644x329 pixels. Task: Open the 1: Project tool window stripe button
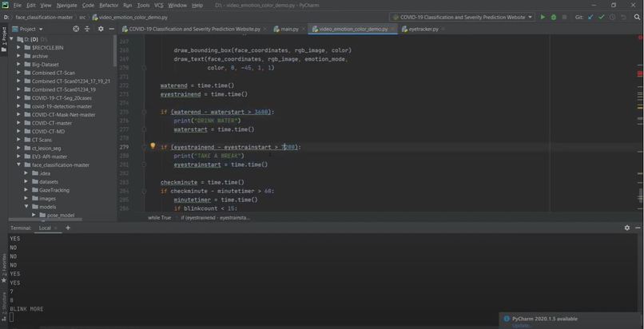click(4, 39)
